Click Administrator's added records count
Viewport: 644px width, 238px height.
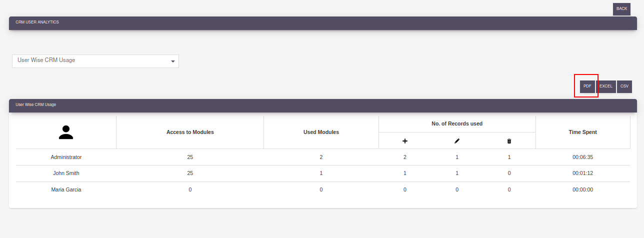pos(405,157)
